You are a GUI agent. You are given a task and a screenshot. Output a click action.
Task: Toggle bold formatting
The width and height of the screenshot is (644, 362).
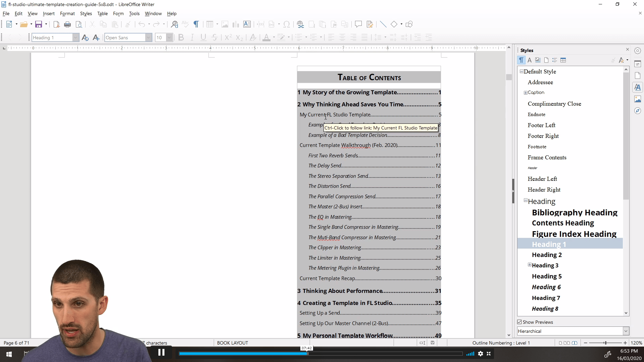tap(181, 37)
